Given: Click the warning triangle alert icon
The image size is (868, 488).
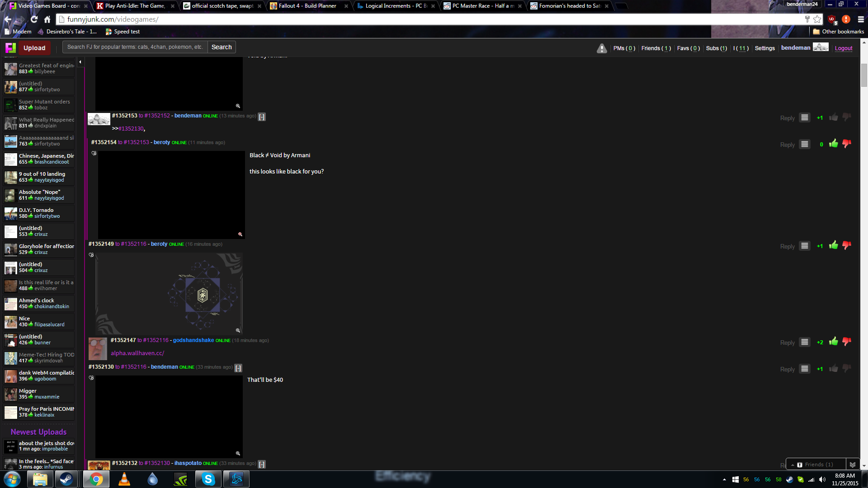Looking at the screenshot, I should [602, 48].
